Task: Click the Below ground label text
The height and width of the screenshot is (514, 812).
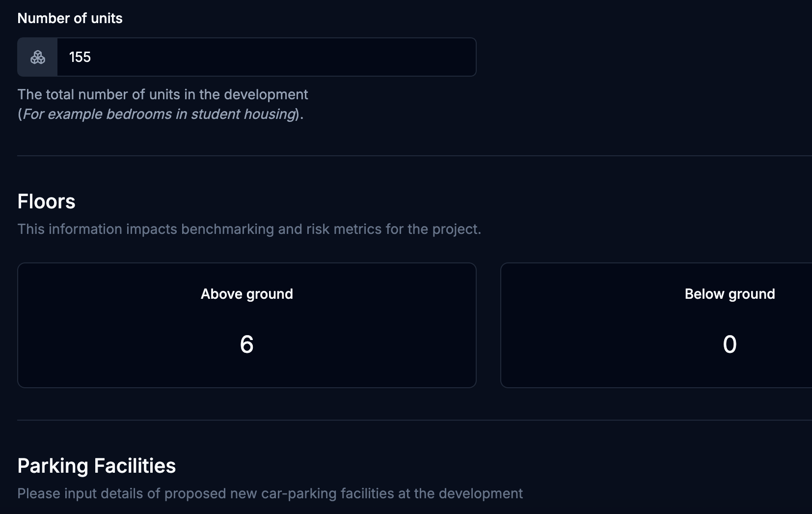Action: [x=730, y=294]
